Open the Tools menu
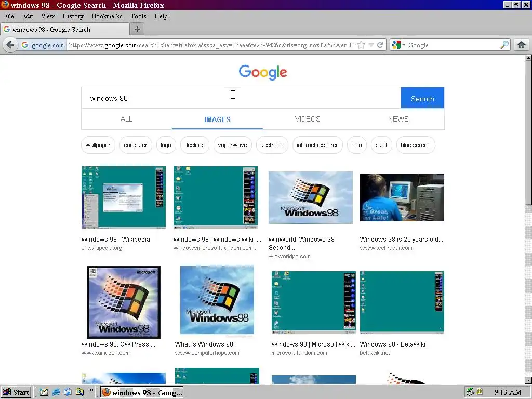 pos(138,16)
